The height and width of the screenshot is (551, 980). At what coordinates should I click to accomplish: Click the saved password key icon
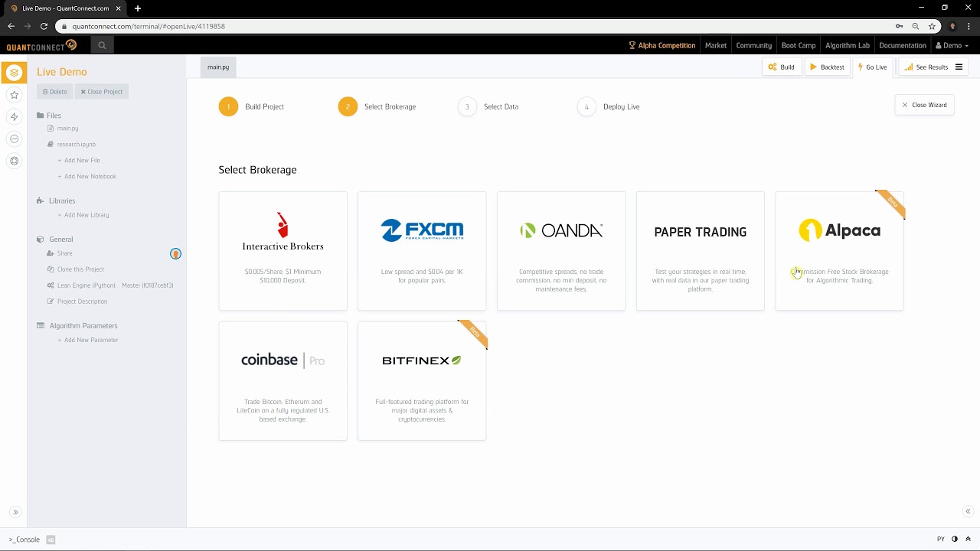click(899, 26)
